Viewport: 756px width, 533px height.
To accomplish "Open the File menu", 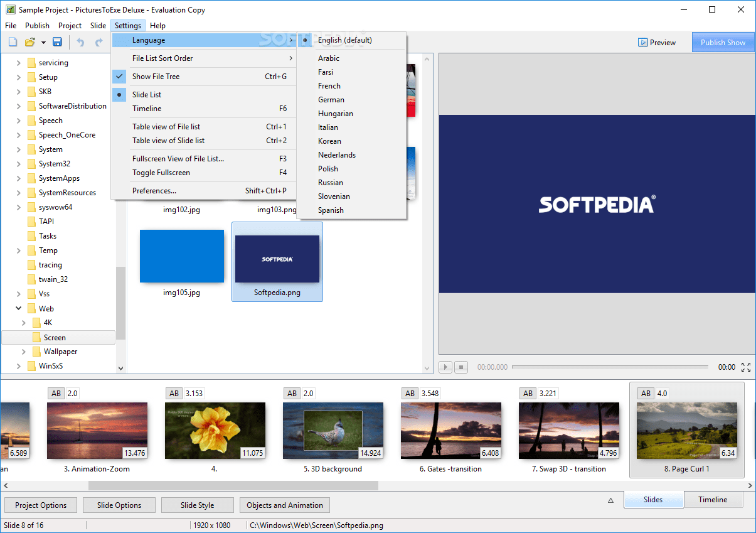I will pos(11,26).
